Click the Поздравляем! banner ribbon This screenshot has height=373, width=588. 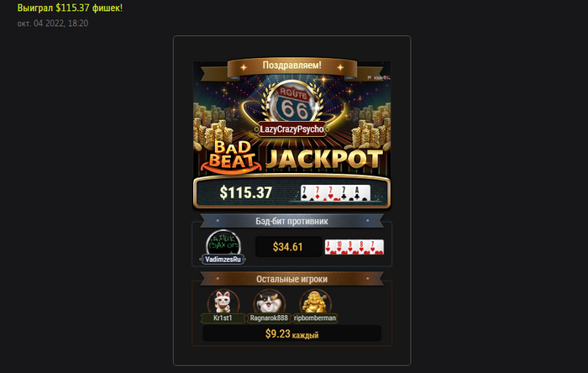point(291,66)
